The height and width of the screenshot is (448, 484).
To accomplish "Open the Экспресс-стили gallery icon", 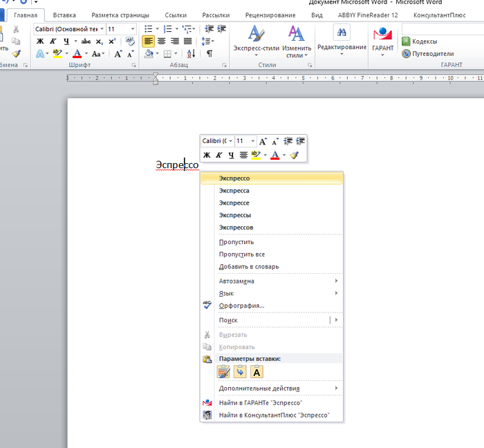I will pyautogui.click(x=256, y=35).
